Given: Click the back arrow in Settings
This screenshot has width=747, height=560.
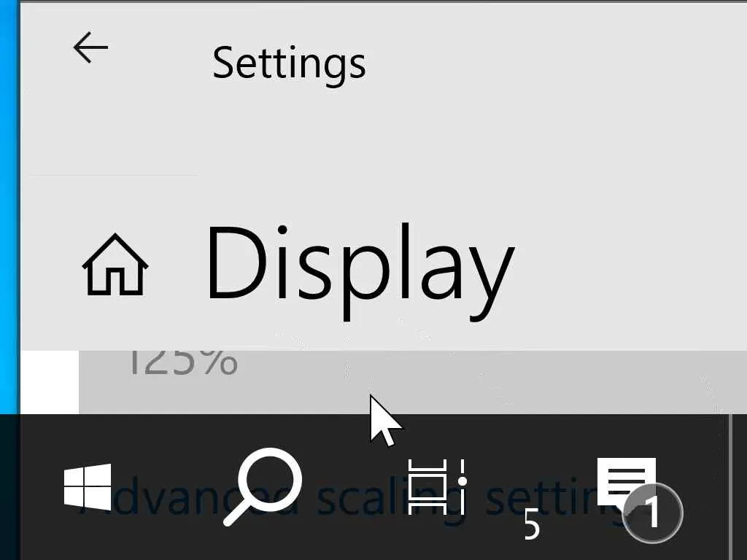Looking at the screenshot, I should click(90, 47).
